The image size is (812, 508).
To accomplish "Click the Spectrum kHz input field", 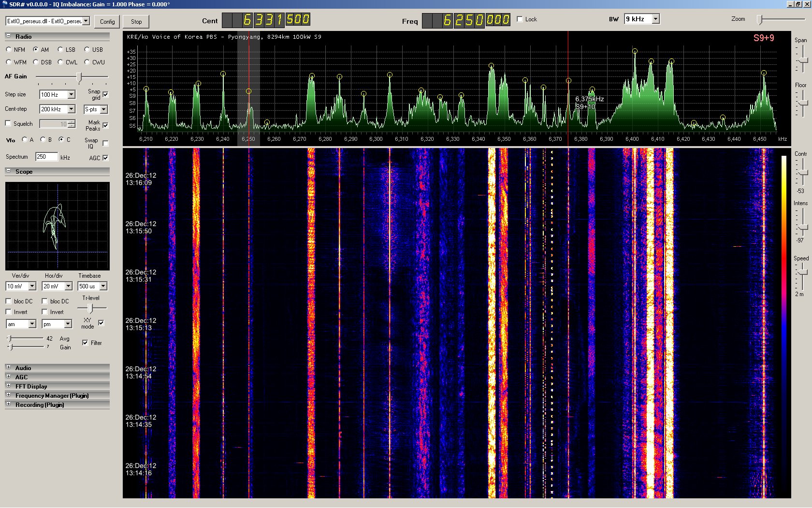I will (x=46, y=157).
